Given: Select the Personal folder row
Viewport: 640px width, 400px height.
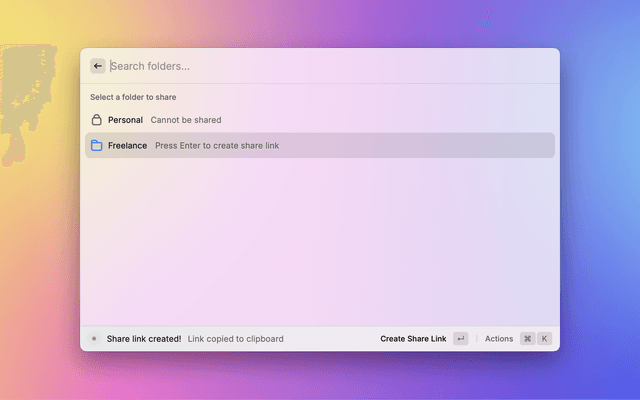Looking at the screenshot, I should click(x=320, y=120).
